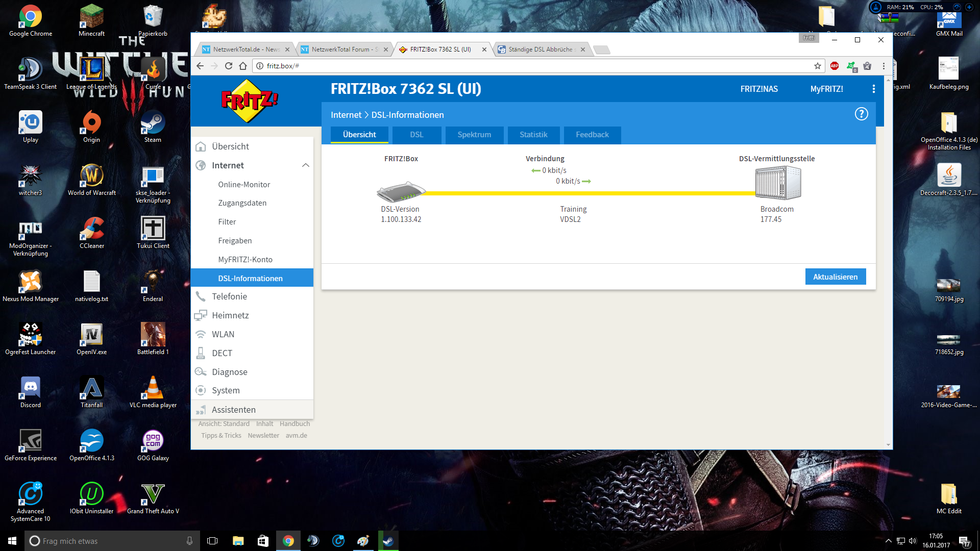Screen dimensions: 980x551
Task: Bookmark page with the star icon
Action: pos(818,66)
